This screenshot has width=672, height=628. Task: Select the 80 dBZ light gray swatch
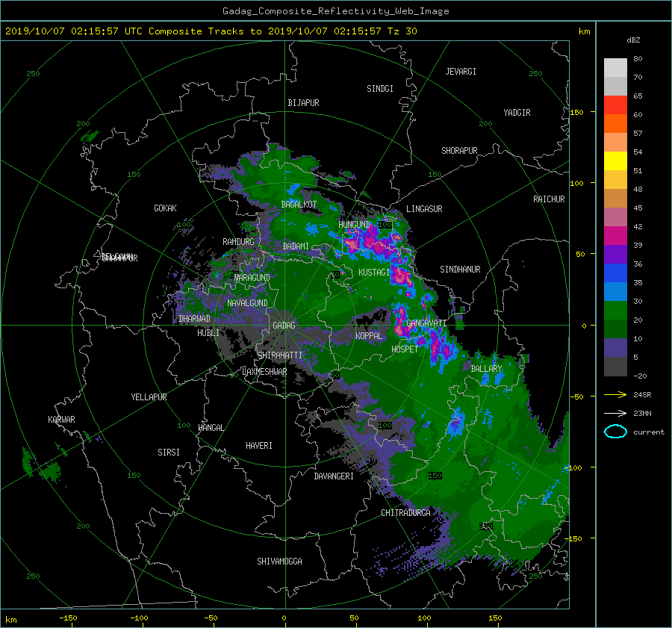click(x=615, y=67)
